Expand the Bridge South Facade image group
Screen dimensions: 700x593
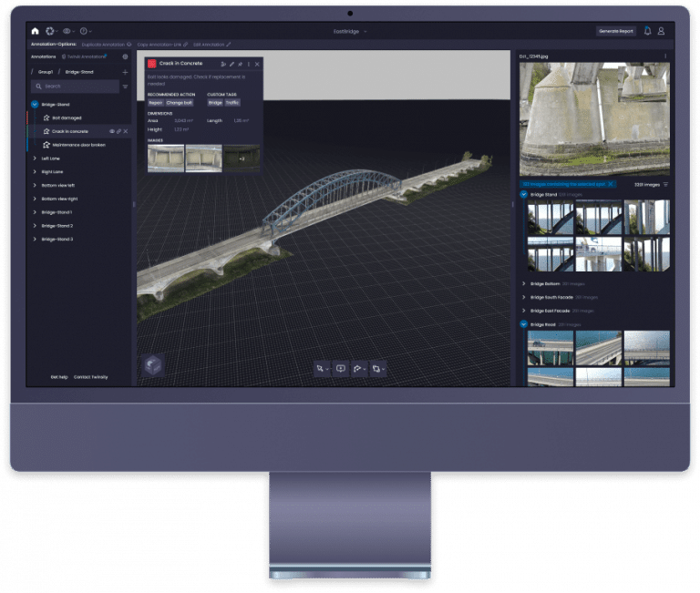523,297
